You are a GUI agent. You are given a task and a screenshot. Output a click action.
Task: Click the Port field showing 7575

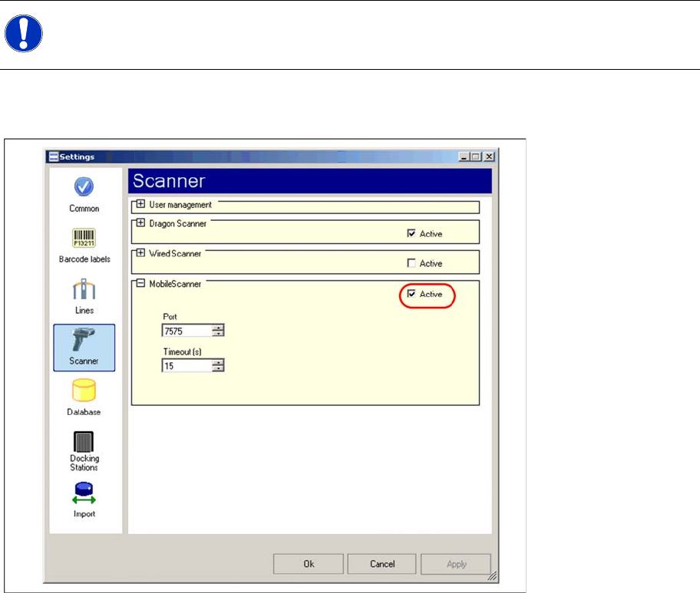187,331
